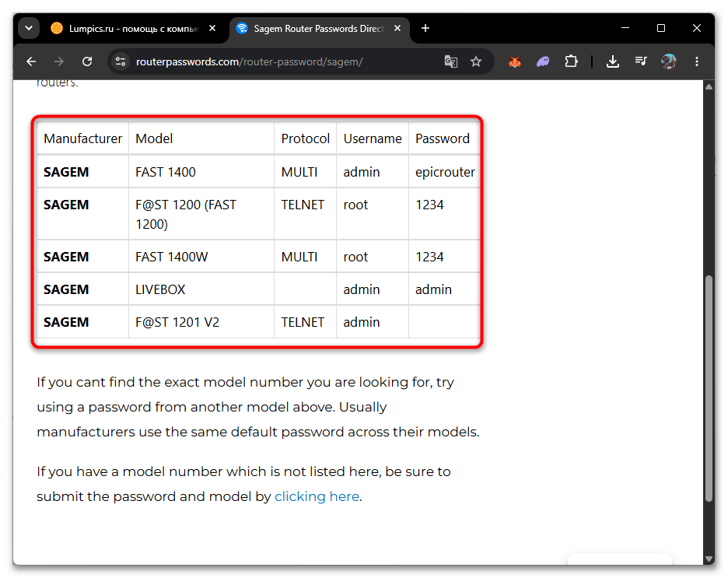Screen dimensions: 728x578
Task: Open the profile avatar menu
Action: (669, 61)
